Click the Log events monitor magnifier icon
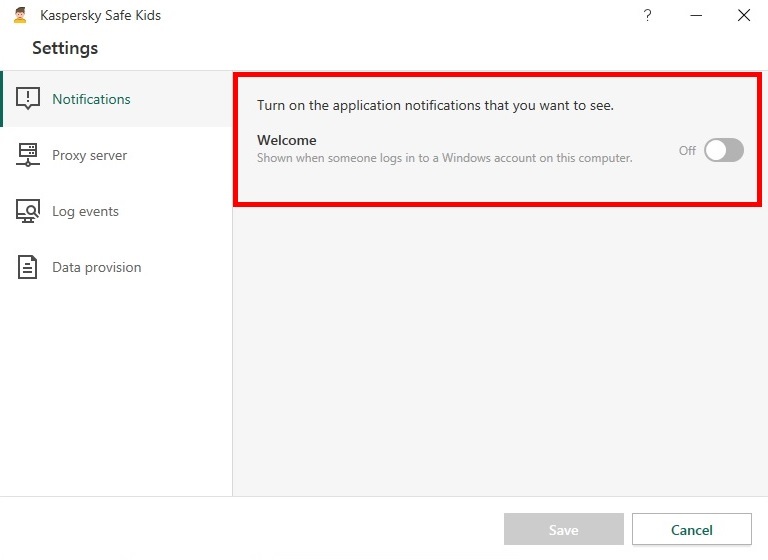 pos(28,211)
